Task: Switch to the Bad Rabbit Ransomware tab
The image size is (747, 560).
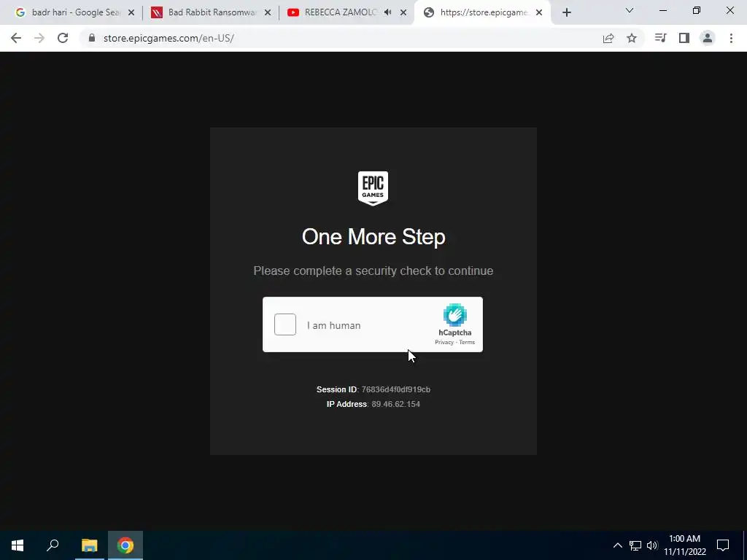Action: (x=212, y=12)
